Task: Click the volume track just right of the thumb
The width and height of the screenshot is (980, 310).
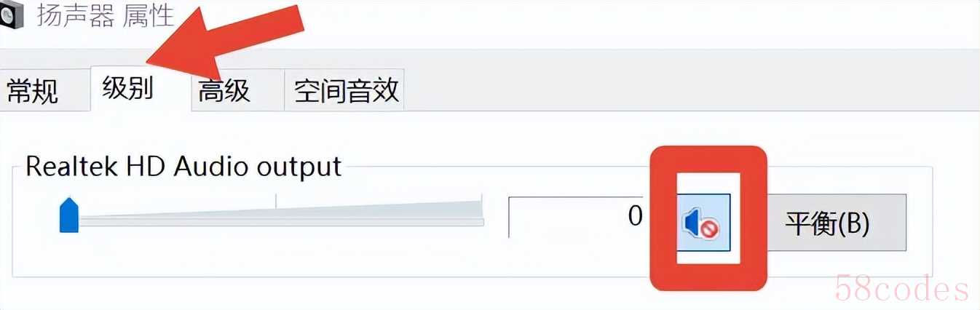Action: pyautogui.click(x=89, y=220)
